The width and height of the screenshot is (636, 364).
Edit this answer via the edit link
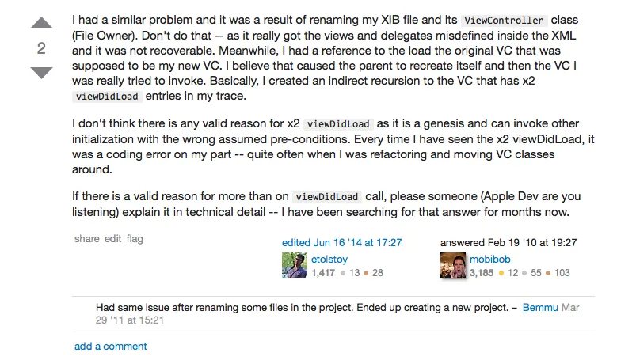tap(113, 239)
